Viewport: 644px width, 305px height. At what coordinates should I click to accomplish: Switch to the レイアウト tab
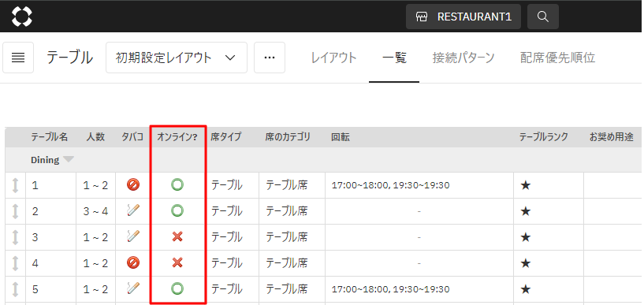[x=333, y=58]
